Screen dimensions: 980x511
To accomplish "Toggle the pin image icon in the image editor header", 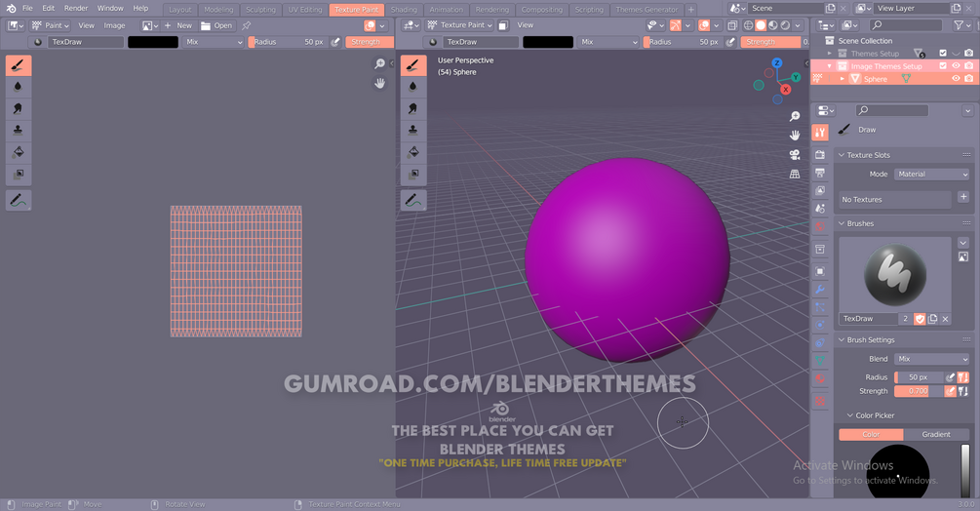I will pyautogui.click(x=247, y=25).
